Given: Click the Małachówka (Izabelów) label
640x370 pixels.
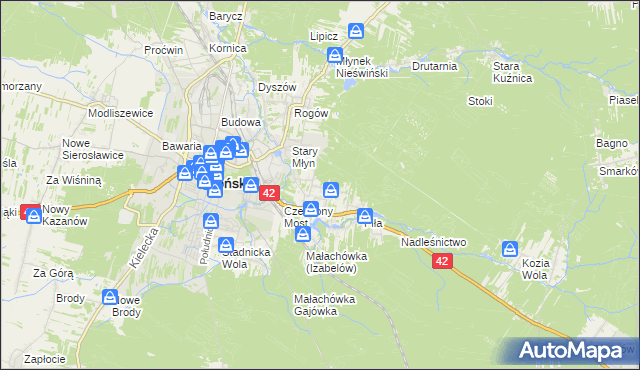Looking at the screenshot, I should 337,262.
